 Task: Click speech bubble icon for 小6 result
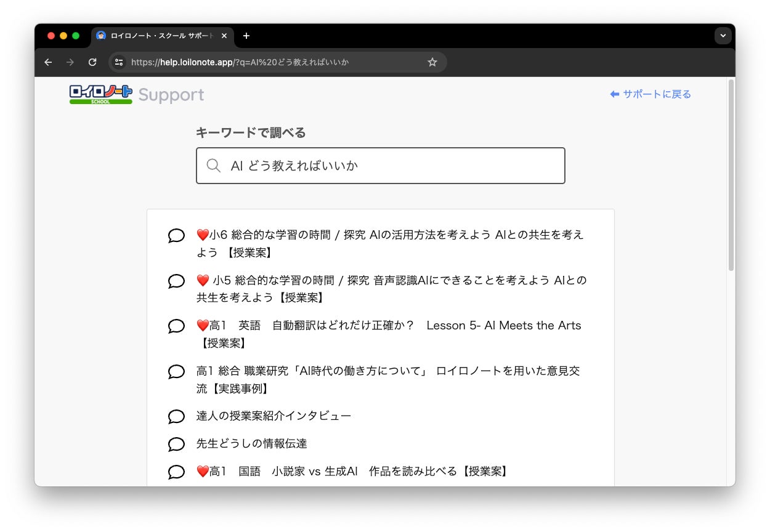click(x=176, y=236)
